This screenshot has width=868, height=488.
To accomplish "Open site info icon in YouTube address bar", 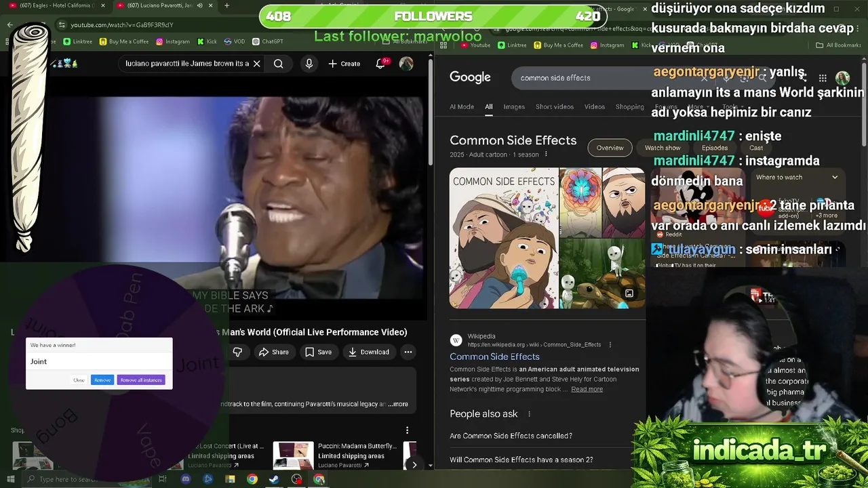I will click(x=62, y=25).
